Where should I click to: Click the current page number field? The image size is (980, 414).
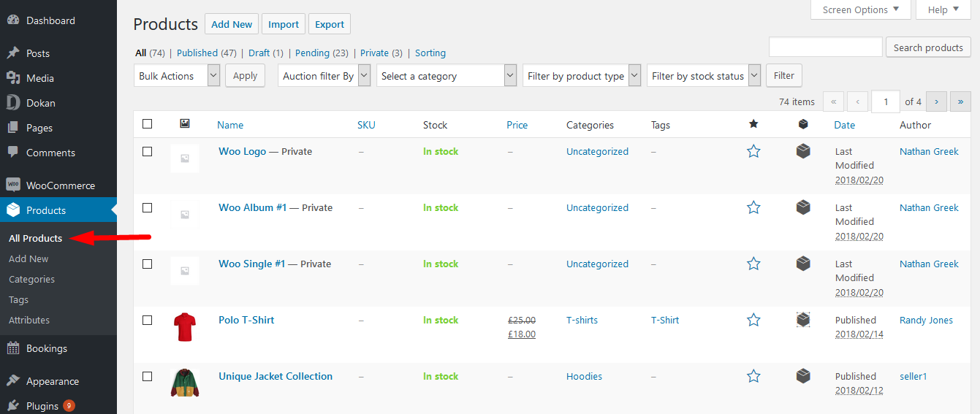886,101
